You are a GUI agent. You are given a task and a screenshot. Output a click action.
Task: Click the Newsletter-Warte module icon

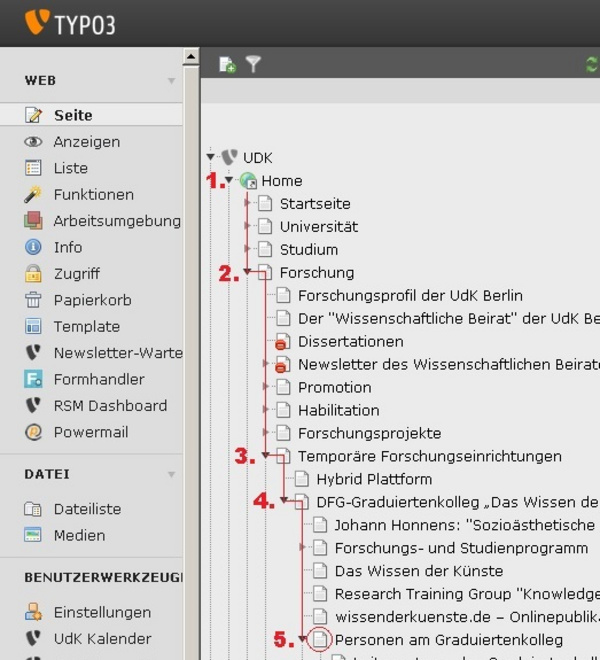coord(33,352)
